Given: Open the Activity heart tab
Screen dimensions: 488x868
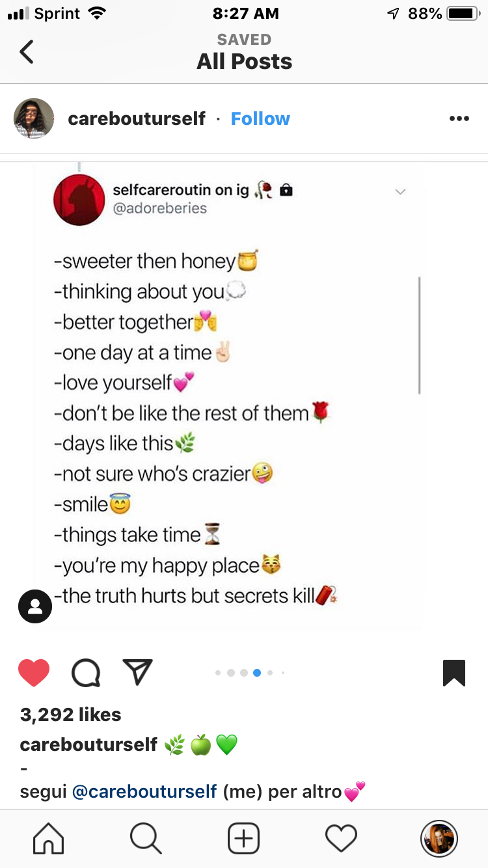Looking at the screenshot, I should (342, 838).
